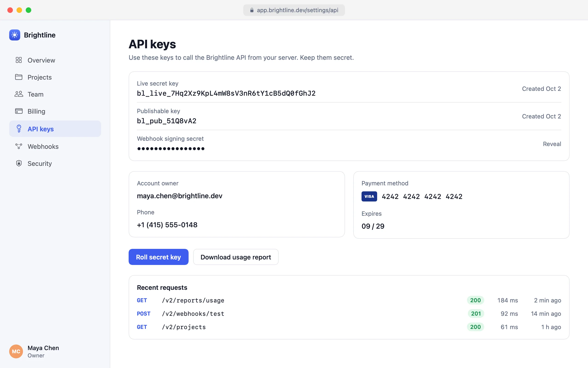Open the Overview page
Screen dimensions: 588x368
coord(55,60)
